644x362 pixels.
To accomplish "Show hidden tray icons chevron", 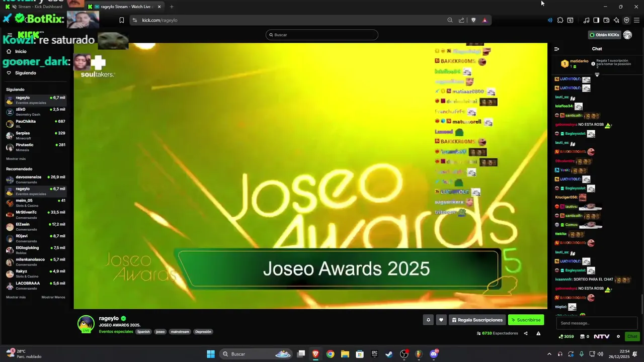I will tap(549, 354).
